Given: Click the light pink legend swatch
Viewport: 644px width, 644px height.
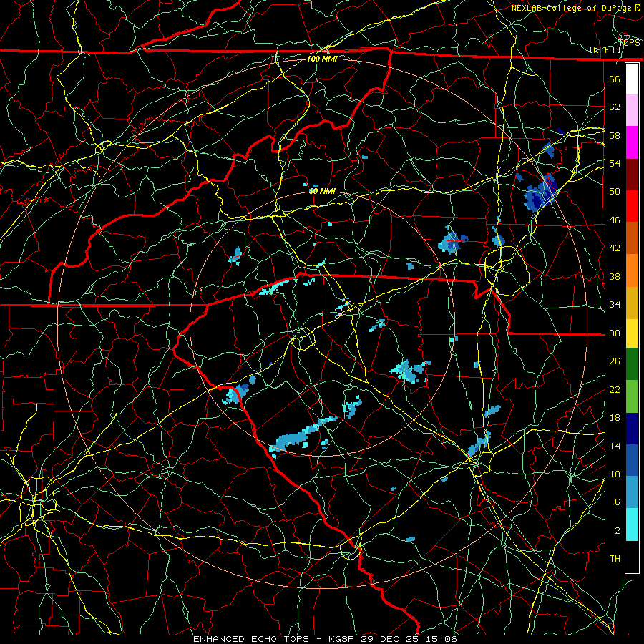Looking at the screenshot, I should (632, 110).
